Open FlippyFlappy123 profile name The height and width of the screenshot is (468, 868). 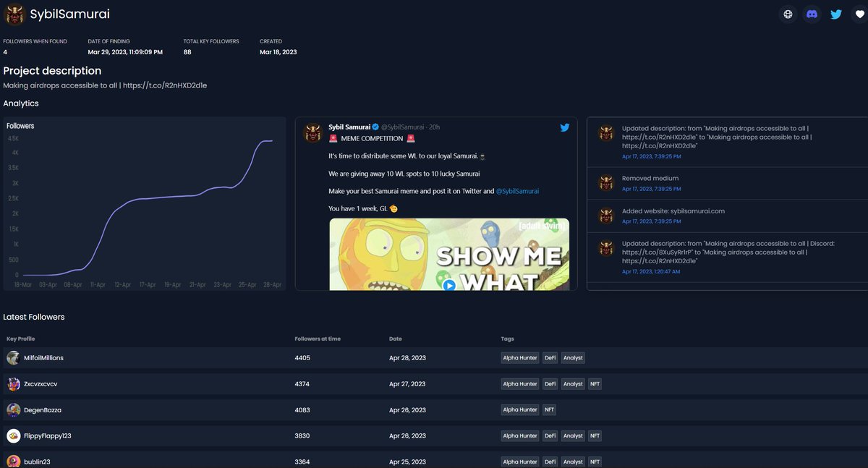48,436
